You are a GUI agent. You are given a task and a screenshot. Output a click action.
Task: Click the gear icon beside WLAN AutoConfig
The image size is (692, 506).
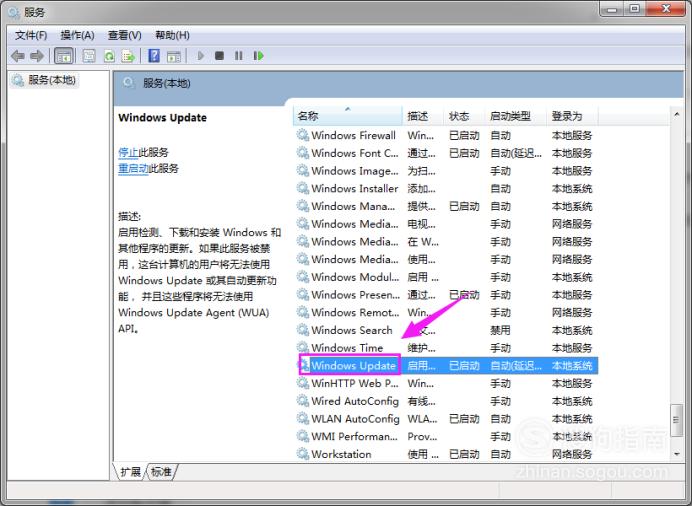pos(303,418)
